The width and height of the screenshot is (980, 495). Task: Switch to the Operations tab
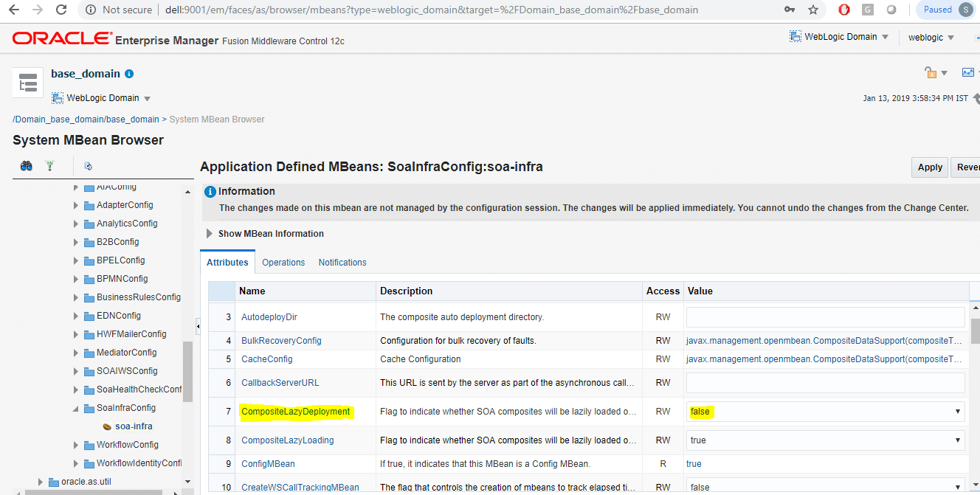pyautogui.click(x=283, y=262)
